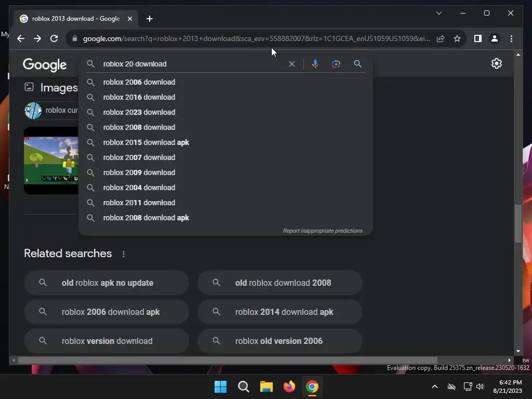This screenshot has width=532, height=399.
Task: Open the roblox gameplay image thumbnail
Action: (x=51, y=161)
